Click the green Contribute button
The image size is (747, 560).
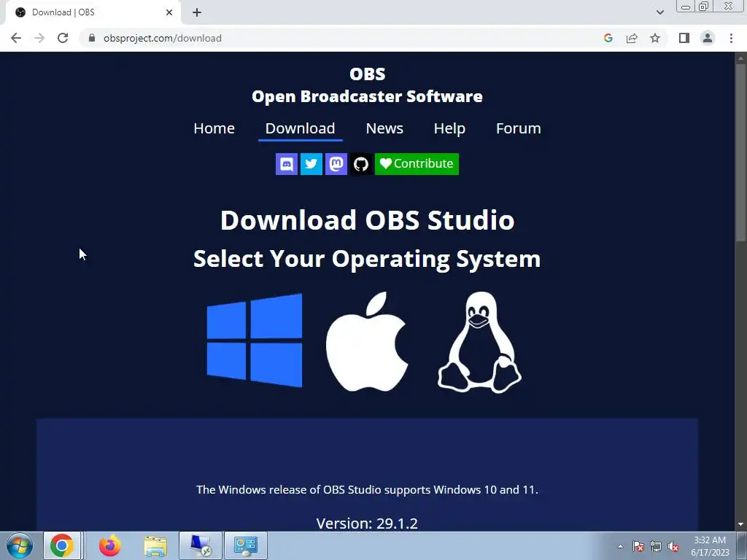tap(417, 164)
